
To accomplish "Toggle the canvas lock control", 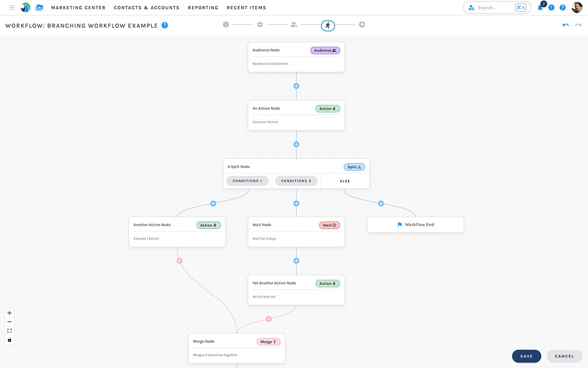I will click(x=9, y=340).
